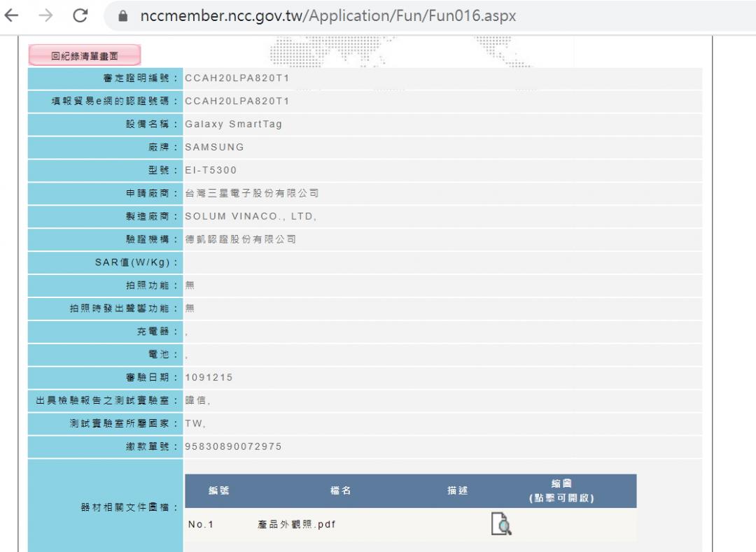Screen dimensions: 756x552
Task: Click the 審定證明編號 value CCAH20LPA820T1
Action: click(x=237, y=78)
